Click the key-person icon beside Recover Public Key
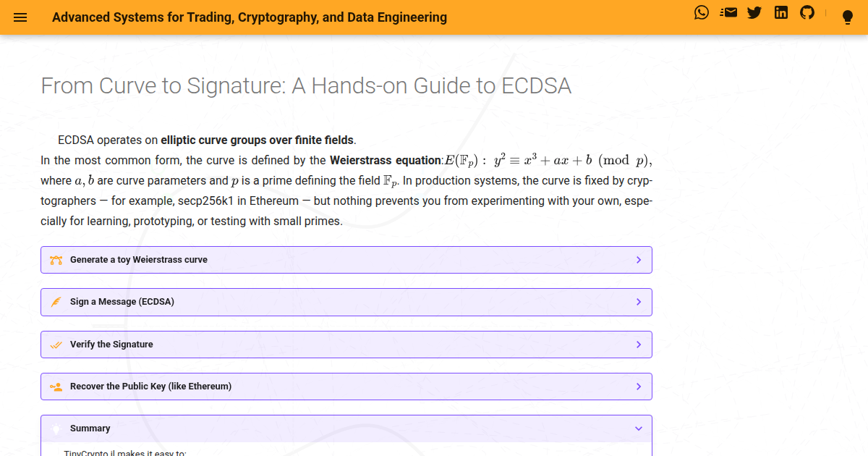Viewport: 868px width, 456px height. pyautogui.click(x=56, y=387)
